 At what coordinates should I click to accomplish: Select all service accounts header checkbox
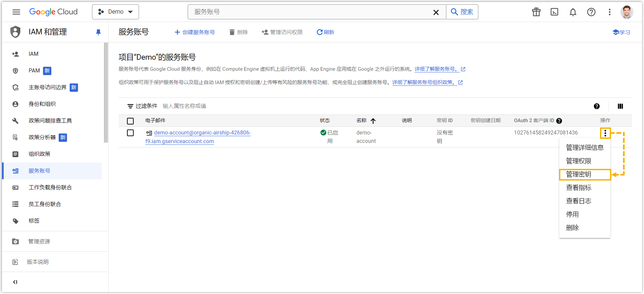pyautogui.click(x=130, y=121)
